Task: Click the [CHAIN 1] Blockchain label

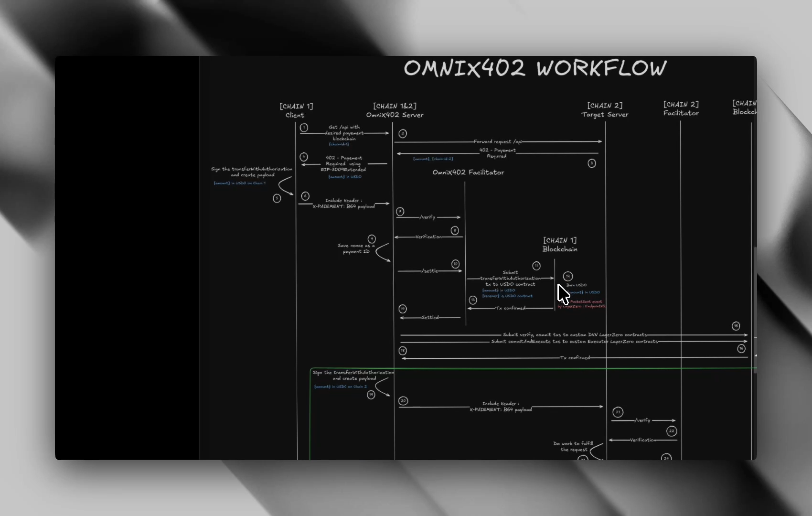Action: pos(560,245)
